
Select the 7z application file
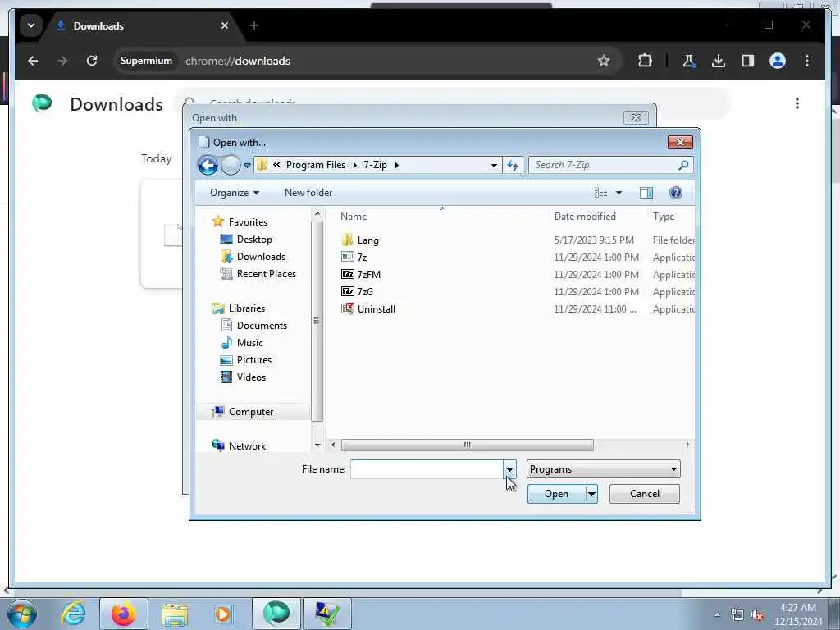coord(362,258)
